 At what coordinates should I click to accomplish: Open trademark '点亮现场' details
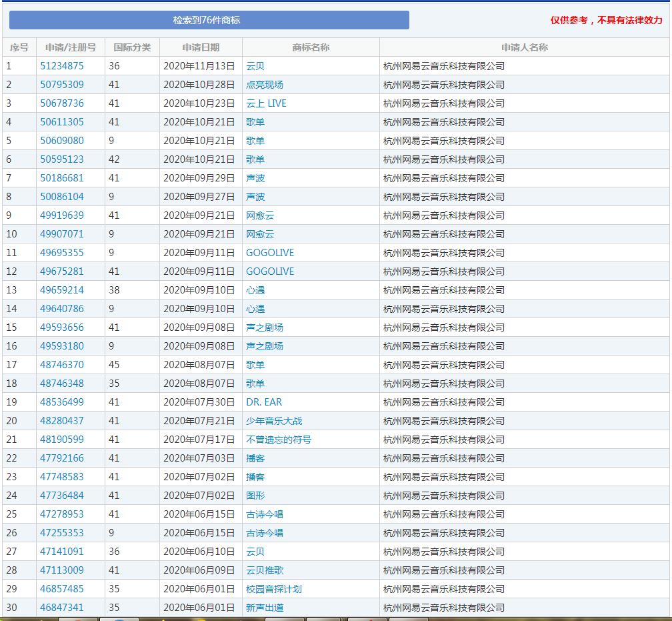point(264,85)
